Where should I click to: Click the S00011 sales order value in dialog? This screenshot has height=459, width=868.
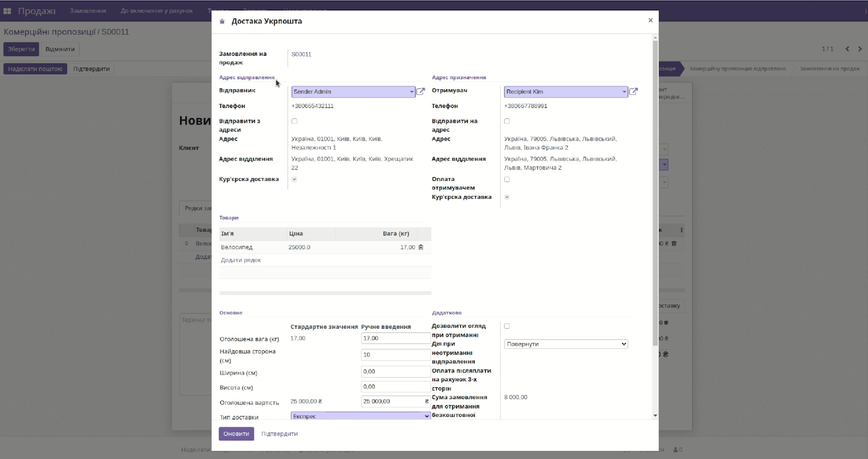coord(301,54)
